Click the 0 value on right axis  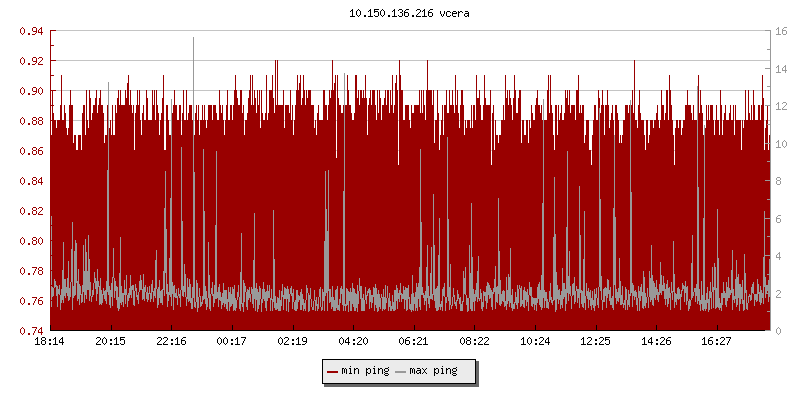pyautogui.click(x=777, y=331)
